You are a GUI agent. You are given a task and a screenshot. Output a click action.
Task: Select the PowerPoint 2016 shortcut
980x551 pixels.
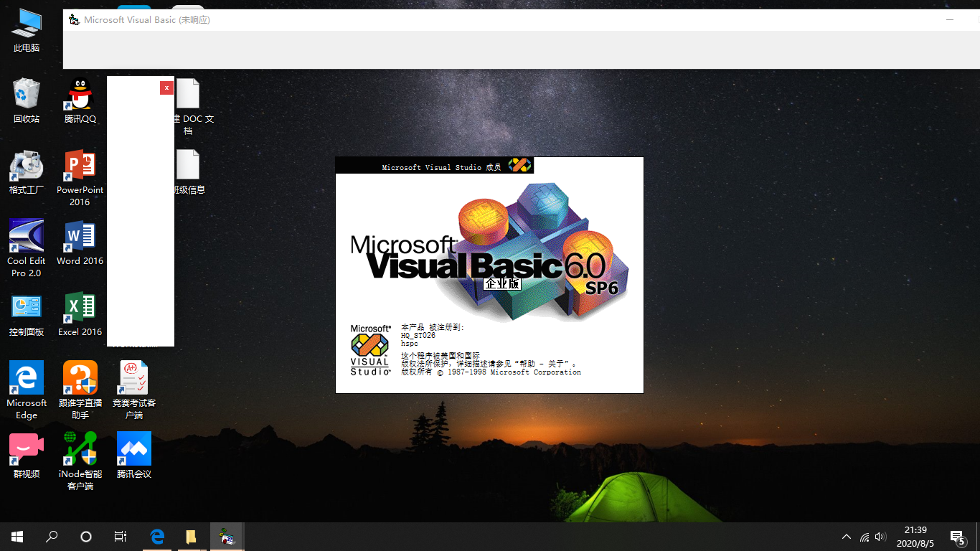(x=80, y=178)
